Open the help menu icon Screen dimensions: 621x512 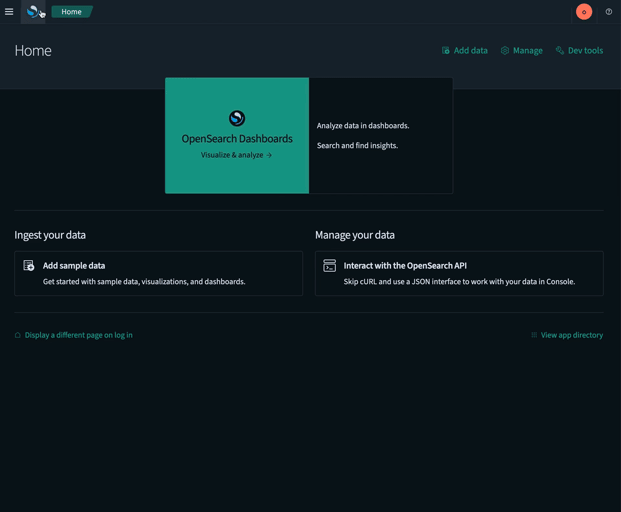coord(609,12)
